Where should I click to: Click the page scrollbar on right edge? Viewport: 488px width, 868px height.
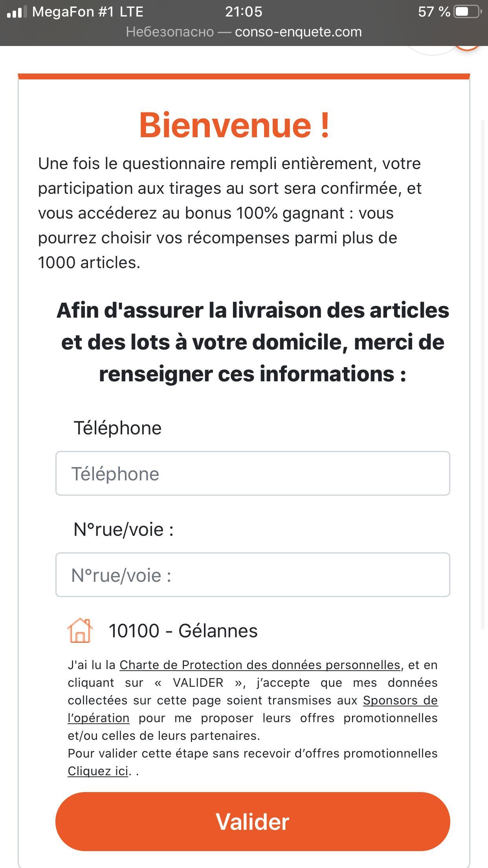click(484, 373)
